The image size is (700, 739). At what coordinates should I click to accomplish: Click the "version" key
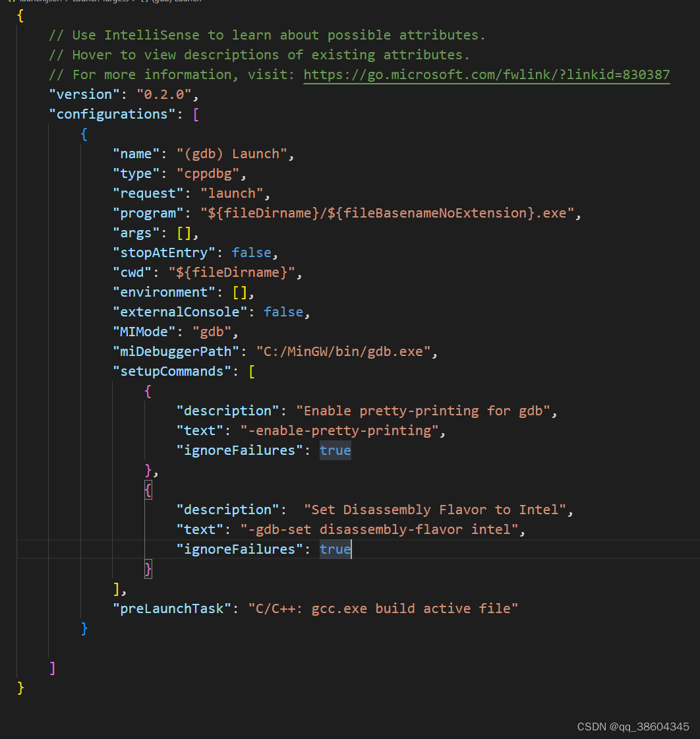pyautogui.click(x=85, y=95)
